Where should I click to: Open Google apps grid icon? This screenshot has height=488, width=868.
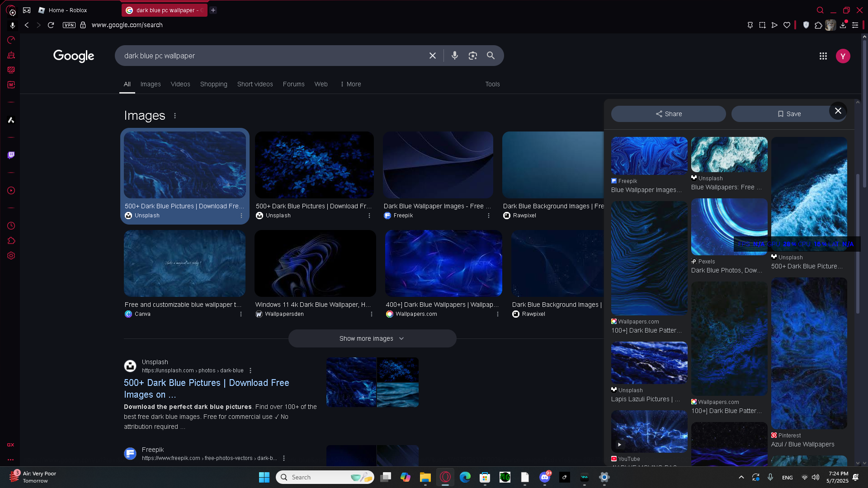coord(823,56)
